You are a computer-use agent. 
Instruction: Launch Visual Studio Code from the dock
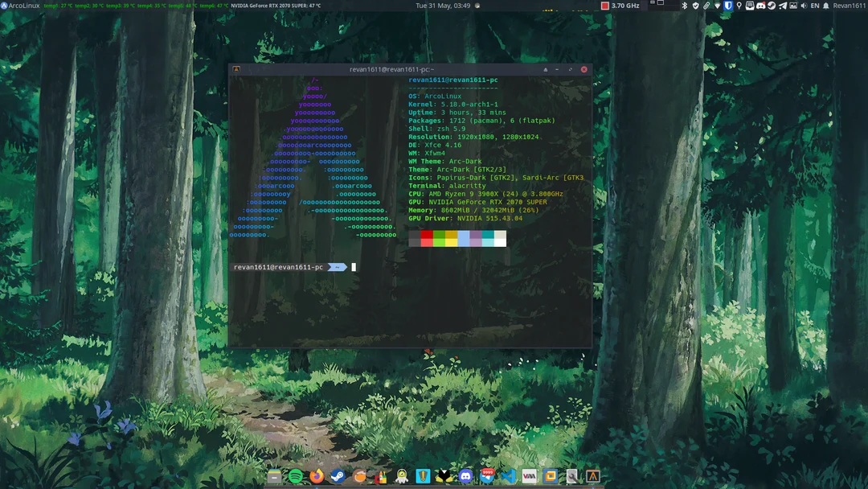(x=509, y=476)
